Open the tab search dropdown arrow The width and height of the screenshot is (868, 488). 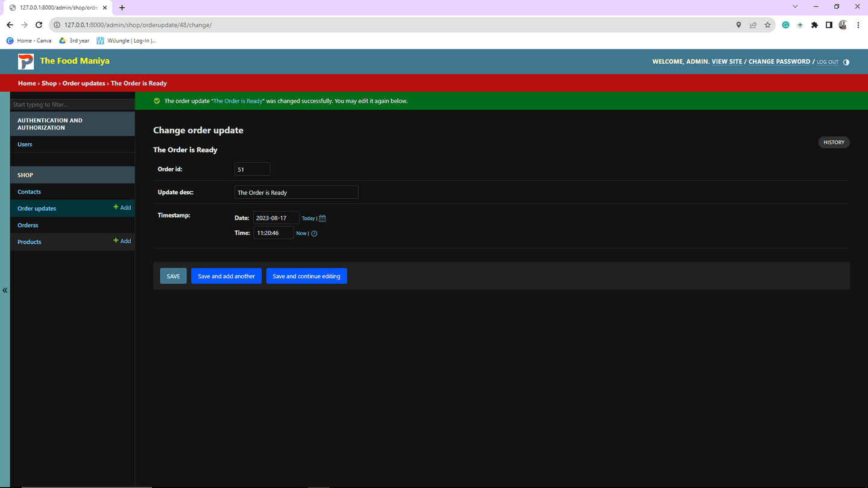point(795,7)
